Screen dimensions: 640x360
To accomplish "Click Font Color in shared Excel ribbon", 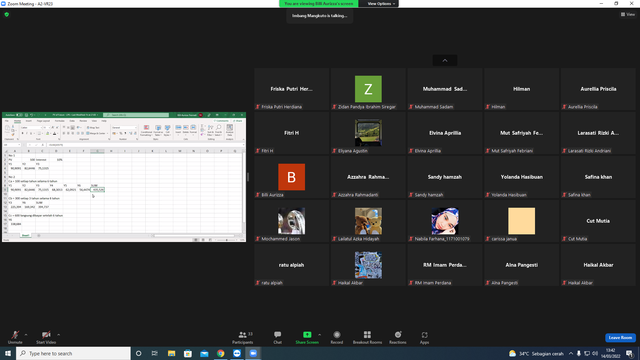I will (x=54, y=133).
